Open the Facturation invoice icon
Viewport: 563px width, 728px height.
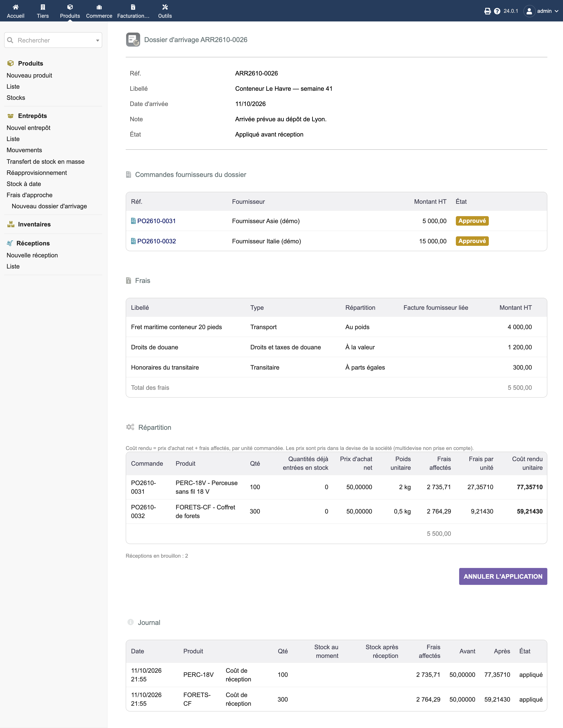click(x=133, y=7)
